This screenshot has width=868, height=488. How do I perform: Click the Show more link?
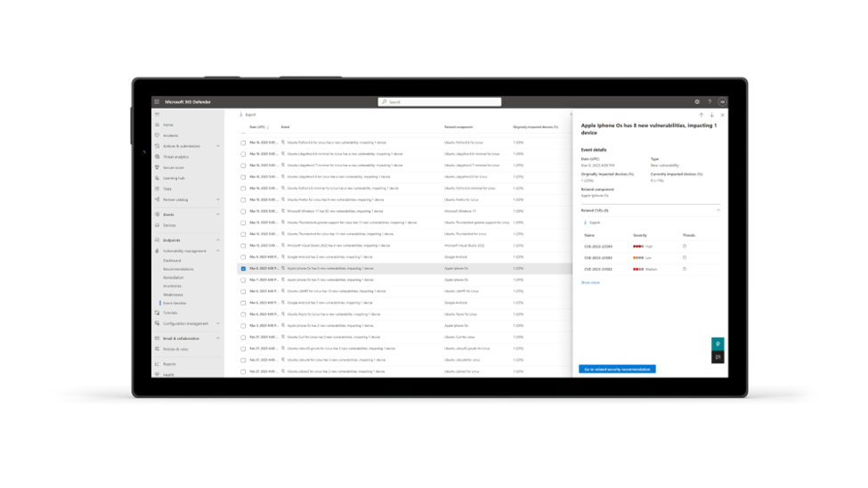[590, 283]
